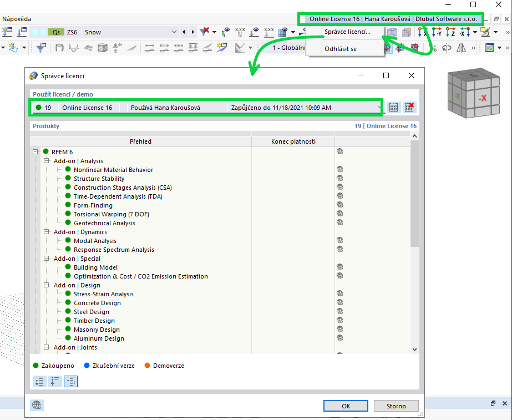This screenshot has height=420, width=512.
Task: Collapse the Add-on | Design node
Action: 47,285
